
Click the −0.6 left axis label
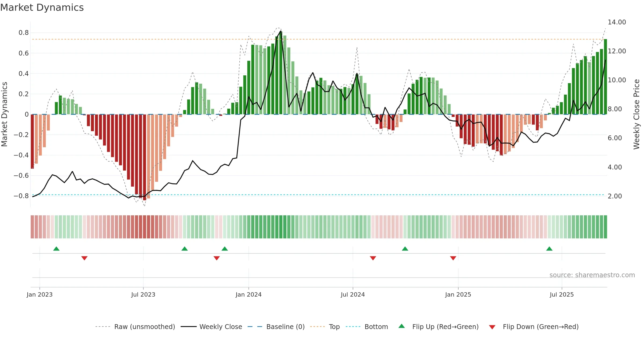click(x=21, y=175)
